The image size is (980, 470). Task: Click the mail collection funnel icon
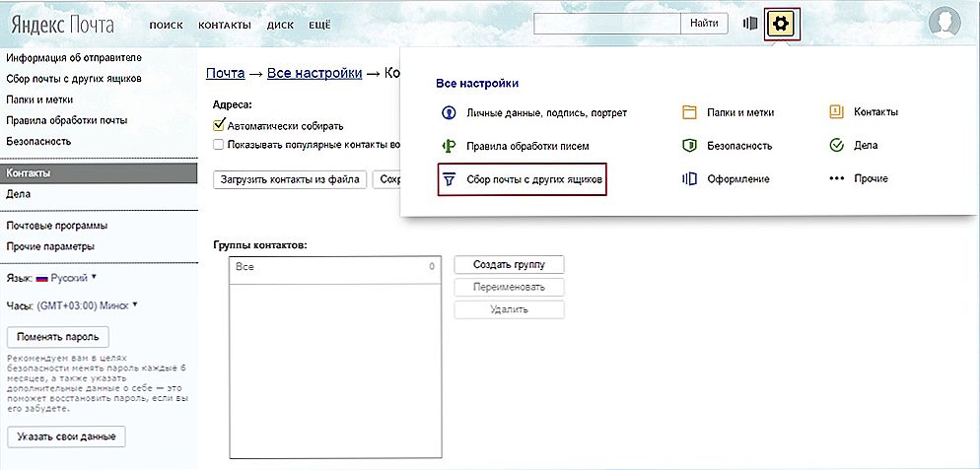tap(449, 179)
